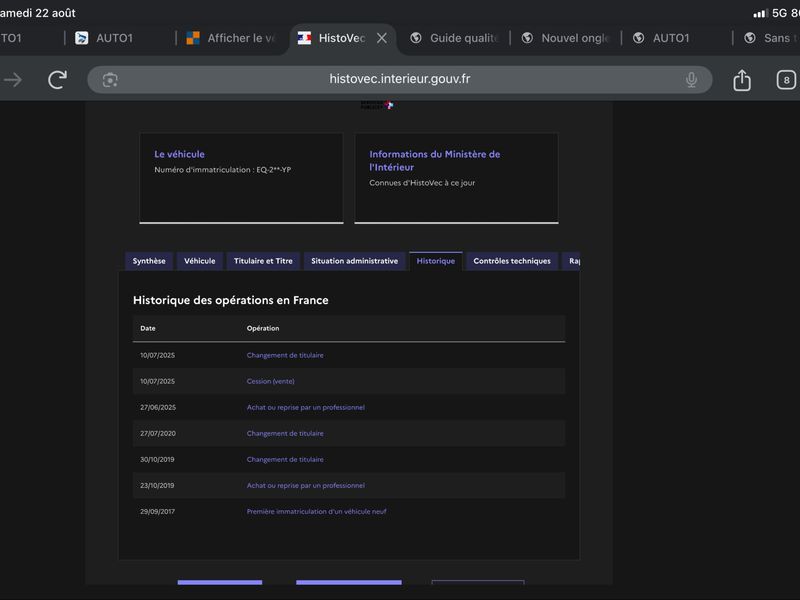The height and width of the screenshot is (600, 800).
Task: Select the Historique tab
Action: pyautogui.click(x=436, y=261)
